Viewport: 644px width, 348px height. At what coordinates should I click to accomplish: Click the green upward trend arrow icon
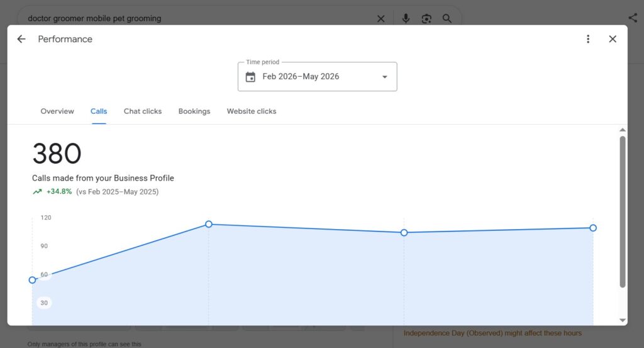tap(37, 191)
